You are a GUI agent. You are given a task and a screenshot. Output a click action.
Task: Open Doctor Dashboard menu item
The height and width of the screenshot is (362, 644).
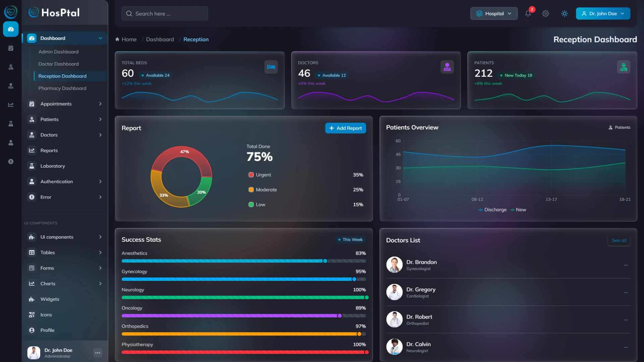58,64
